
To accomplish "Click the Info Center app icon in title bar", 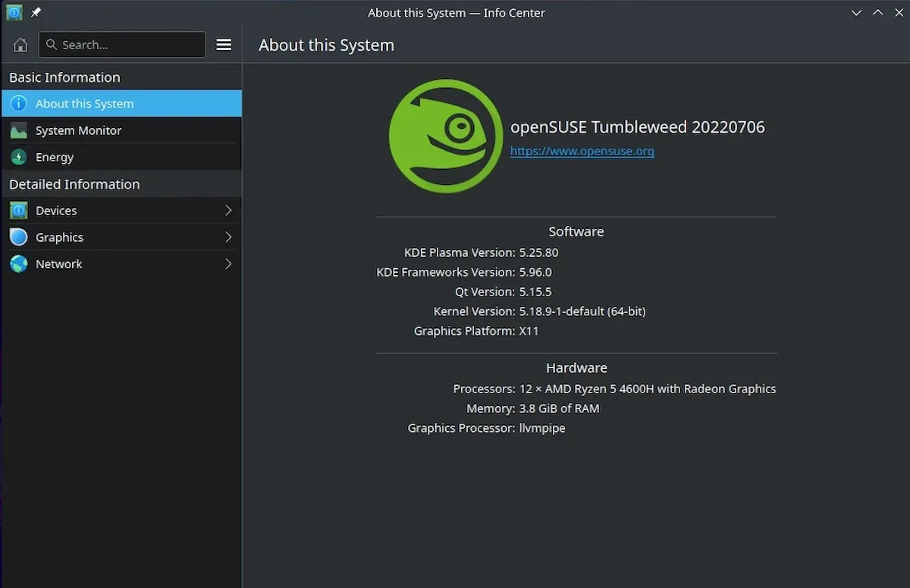I will pyautogui.click(x=14, y=12).
